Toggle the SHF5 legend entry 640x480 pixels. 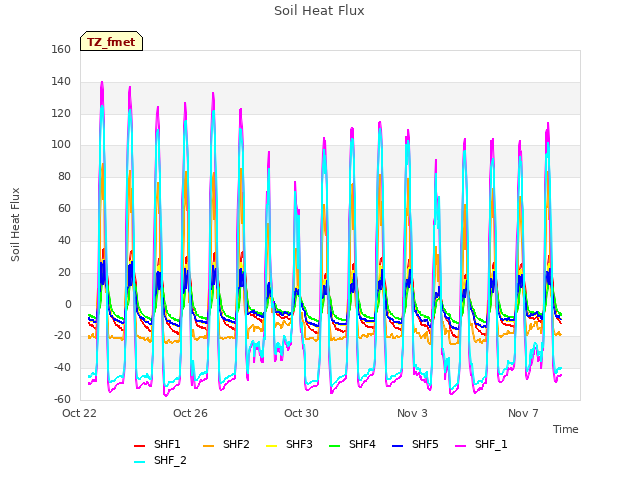point(415,444)
